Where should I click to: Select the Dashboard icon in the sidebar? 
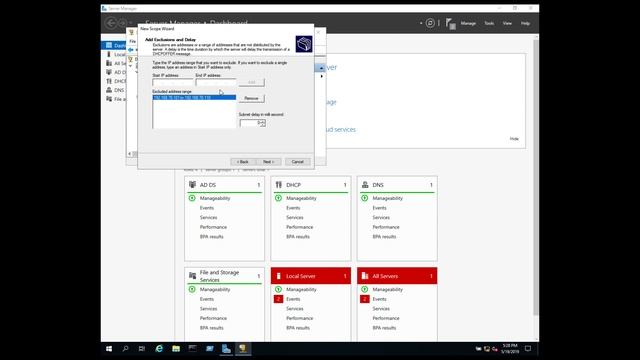click(x=109, y=45)
